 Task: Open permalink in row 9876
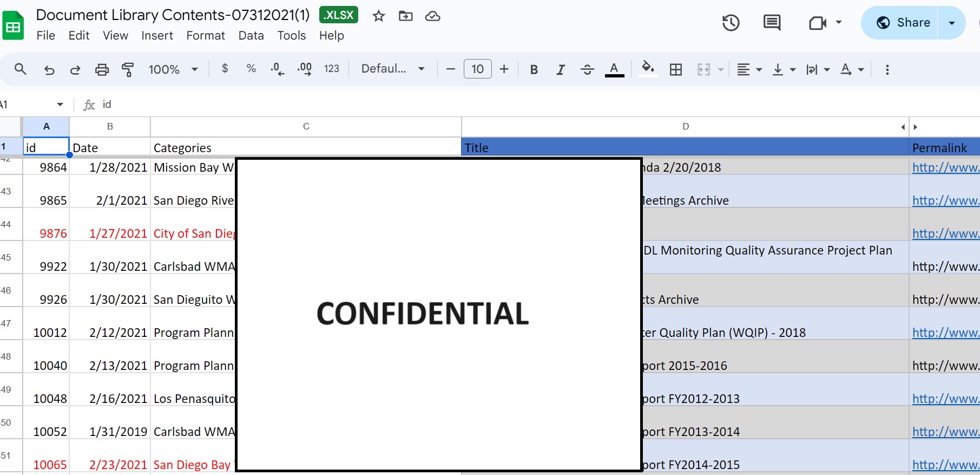(x=946, y=233)
